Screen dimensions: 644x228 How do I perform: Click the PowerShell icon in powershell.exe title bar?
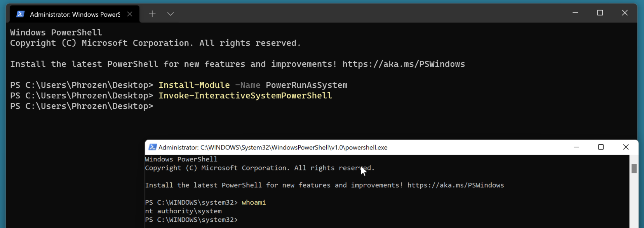[x=153, y=147]
